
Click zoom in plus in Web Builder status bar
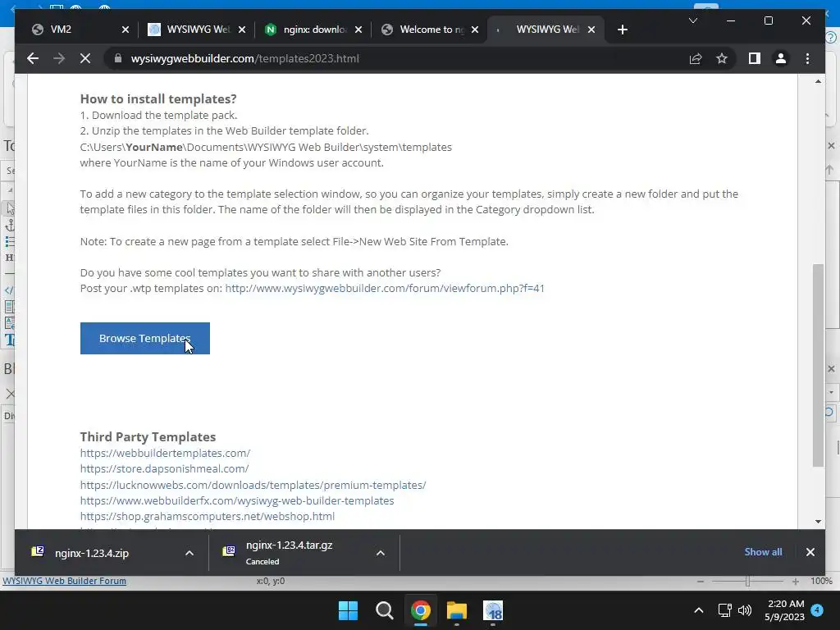coord(796,582)
